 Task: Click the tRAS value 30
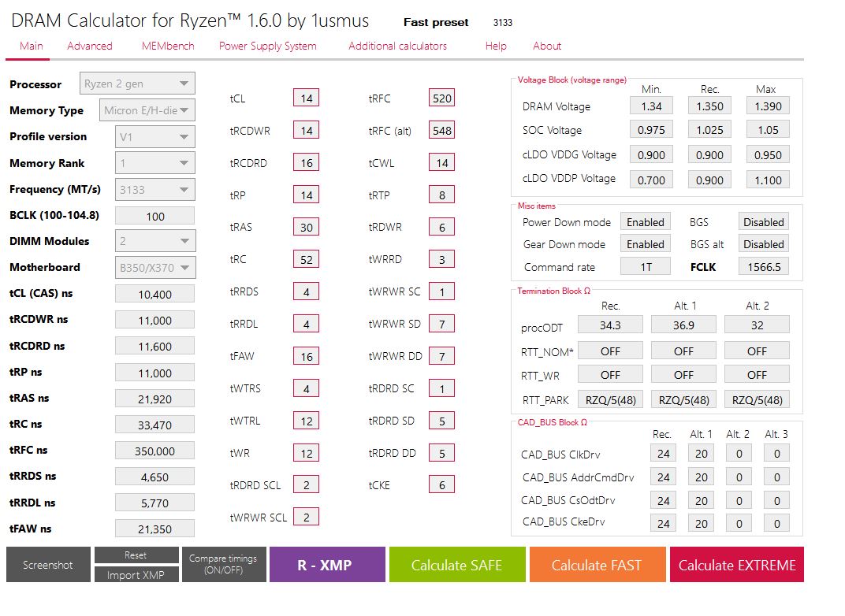306,227
